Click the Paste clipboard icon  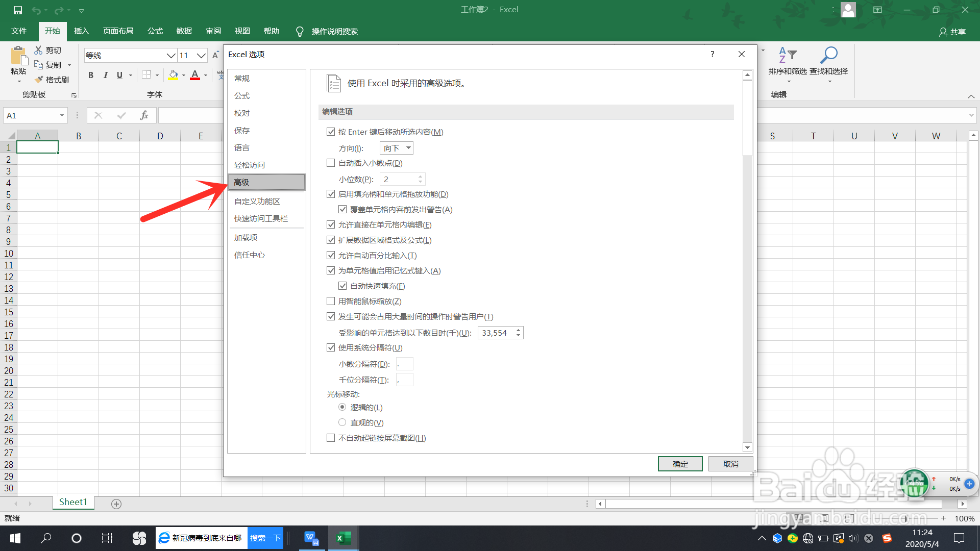(x=19, y=56)
